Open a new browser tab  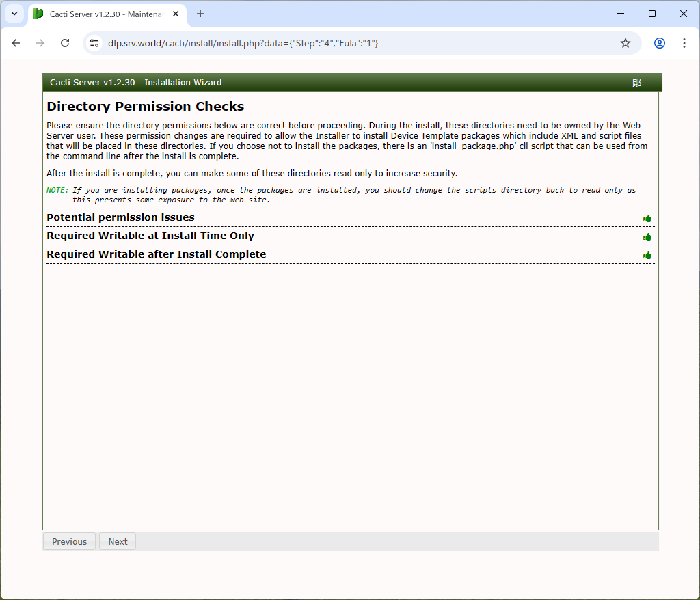(x=200, y=14)
